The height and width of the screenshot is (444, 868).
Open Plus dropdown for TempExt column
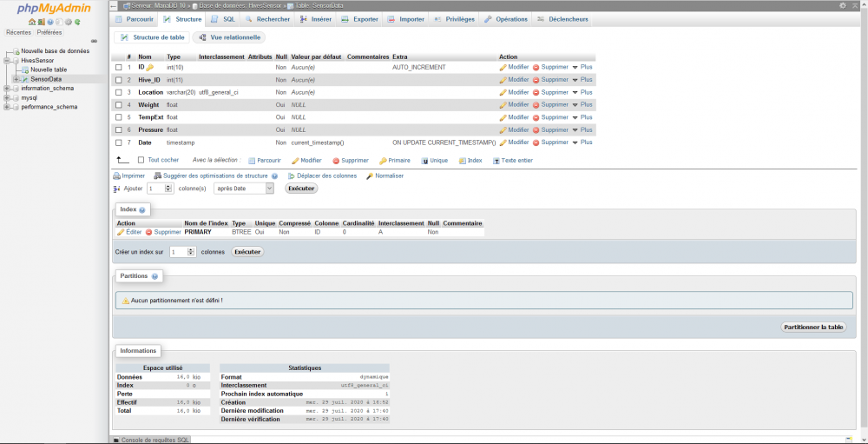[x=582, y=117]
